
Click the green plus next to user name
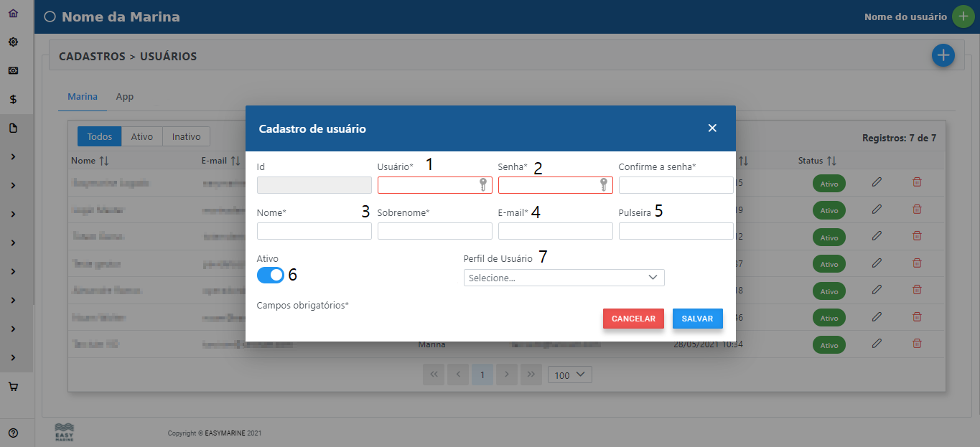tap(963, 17)
